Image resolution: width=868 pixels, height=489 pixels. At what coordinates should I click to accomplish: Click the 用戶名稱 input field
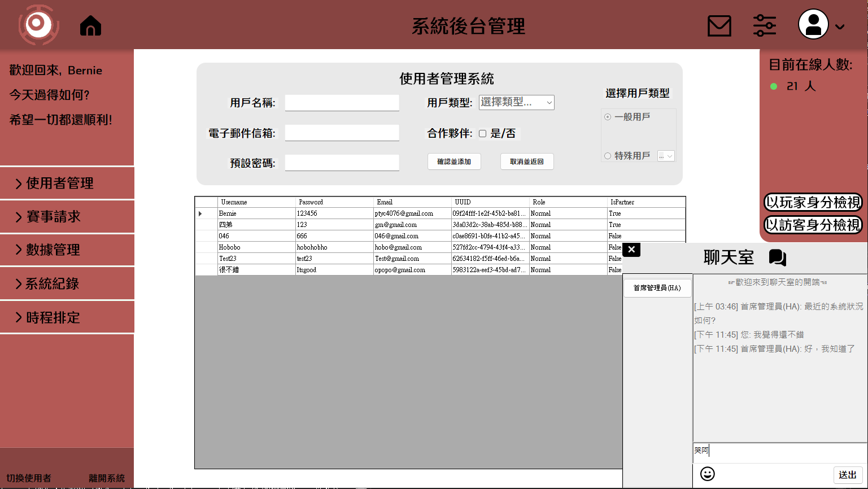(342, 103)
